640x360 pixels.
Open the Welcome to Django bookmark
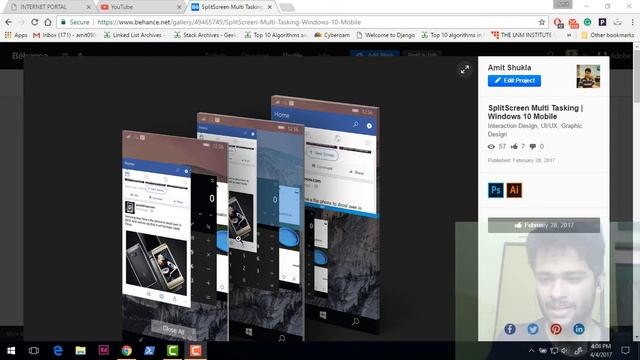[385, 35]
